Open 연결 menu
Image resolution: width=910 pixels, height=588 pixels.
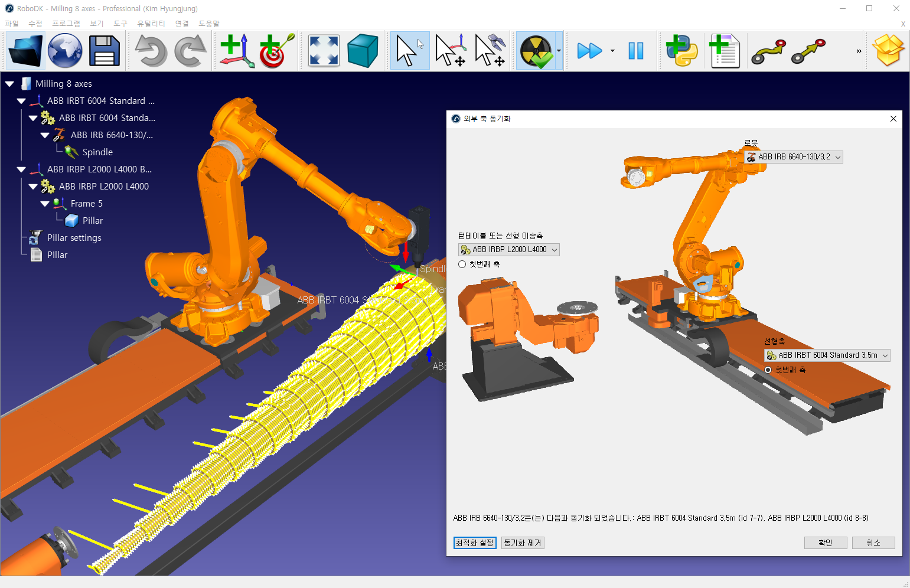(182, 24)
